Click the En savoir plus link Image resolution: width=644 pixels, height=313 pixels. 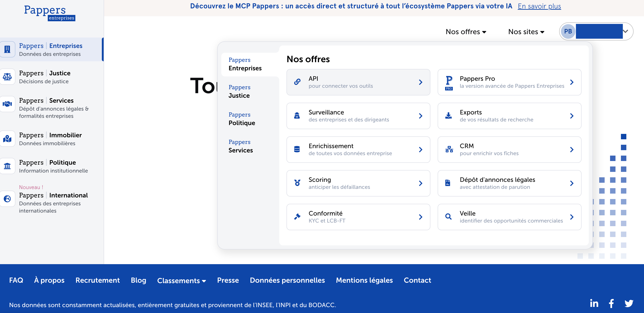pyautogui.click(x=539, y=6)
